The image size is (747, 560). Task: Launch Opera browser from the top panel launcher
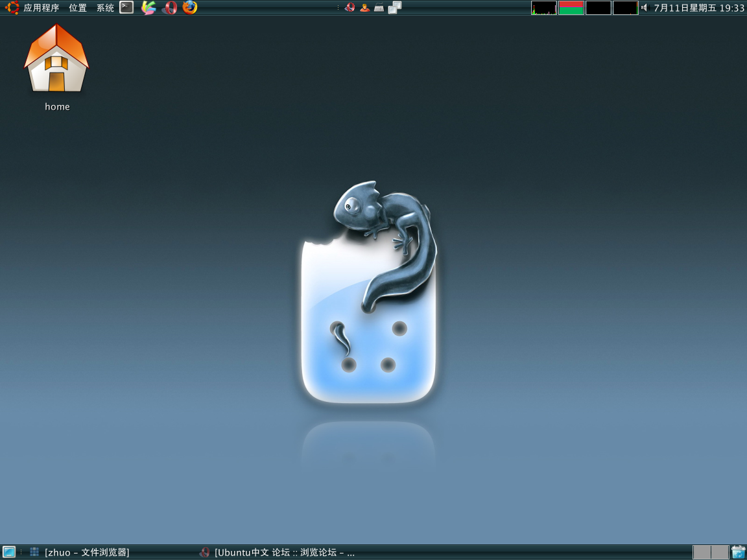click(x=170, y=8)
